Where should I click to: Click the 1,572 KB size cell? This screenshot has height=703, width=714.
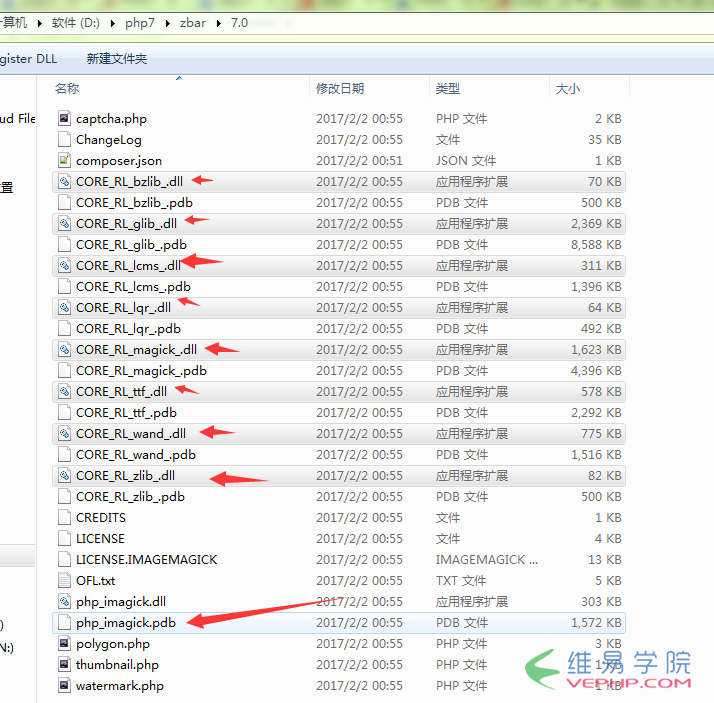[596, 623]
